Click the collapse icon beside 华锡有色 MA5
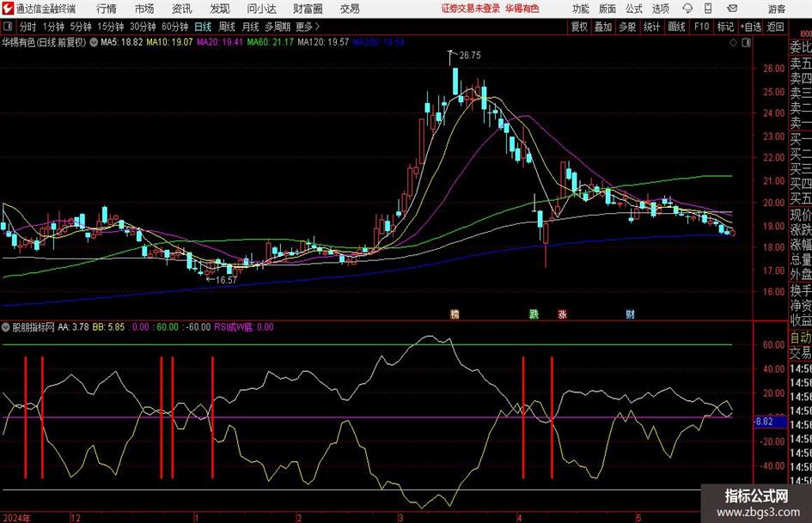The width and height of the screenshot is (812, 523). [93, 42]
